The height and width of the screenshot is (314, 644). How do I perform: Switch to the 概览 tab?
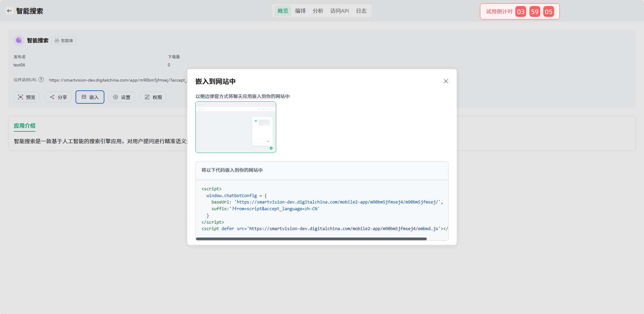(283, 11)
